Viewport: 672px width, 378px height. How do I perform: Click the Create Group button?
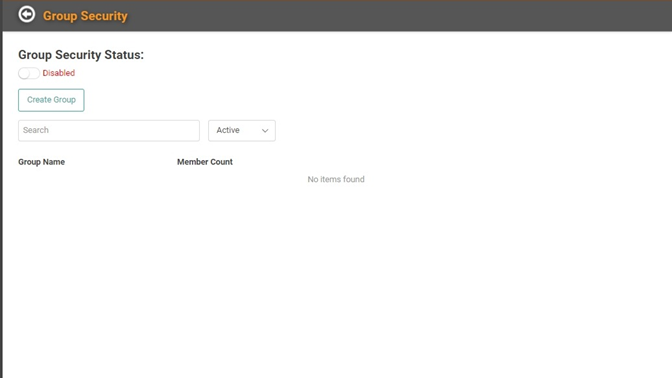pyautogui.click(x=51, y=100)
